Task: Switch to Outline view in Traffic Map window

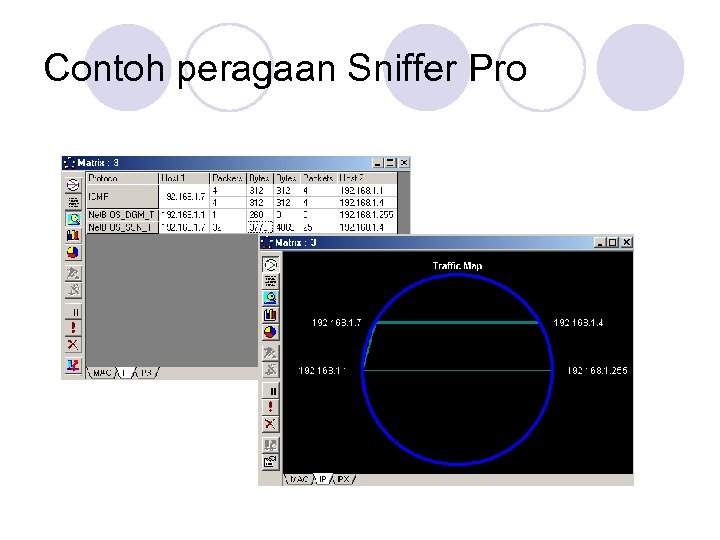Action: 270,281
